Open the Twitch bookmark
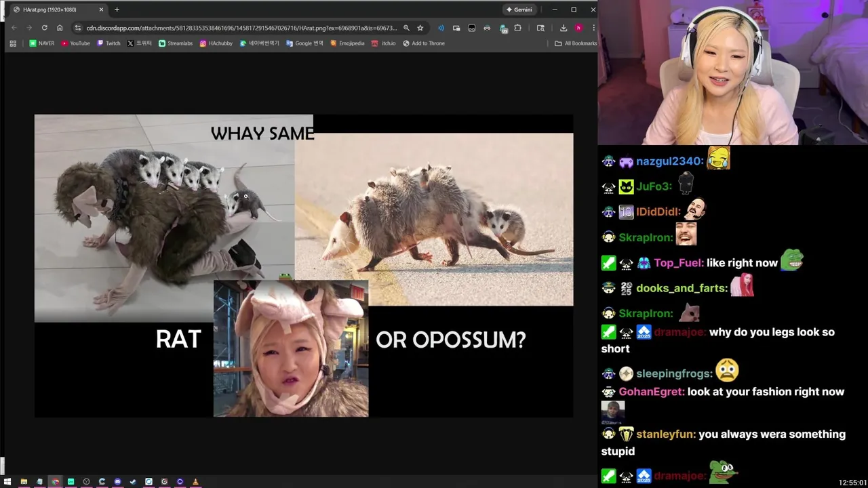The width and height of the screenshot is (868, 488). tap(108, 43)
